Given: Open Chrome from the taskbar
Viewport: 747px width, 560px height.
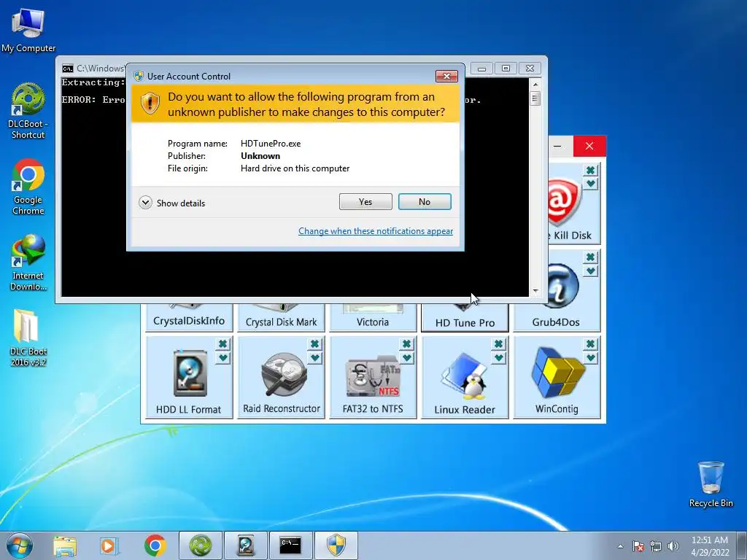Looking at the screenshot, I should pyautogui.click(x=155, y=545).
